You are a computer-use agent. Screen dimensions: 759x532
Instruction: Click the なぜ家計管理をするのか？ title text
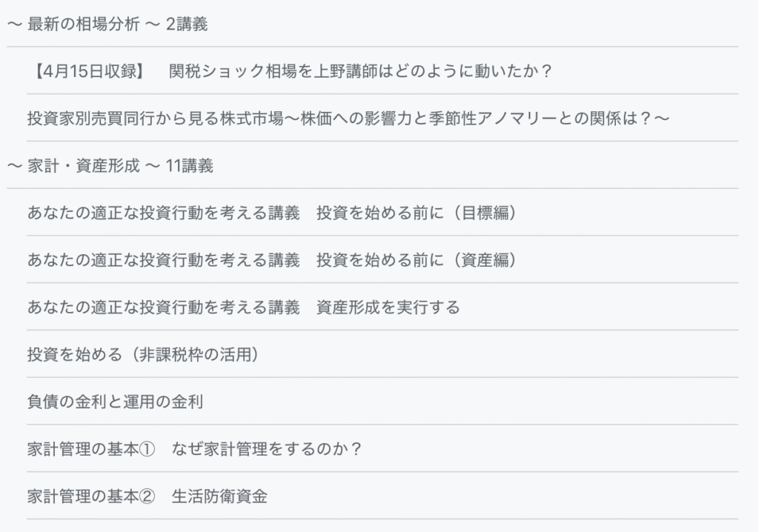(x=267, y=449)
